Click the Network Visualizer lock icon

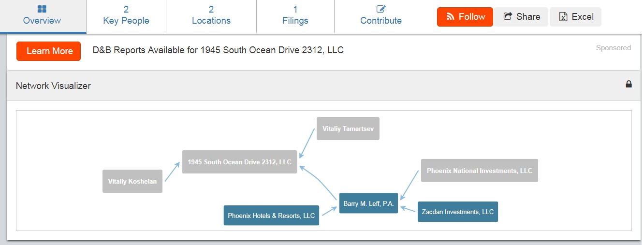[629, 84]
